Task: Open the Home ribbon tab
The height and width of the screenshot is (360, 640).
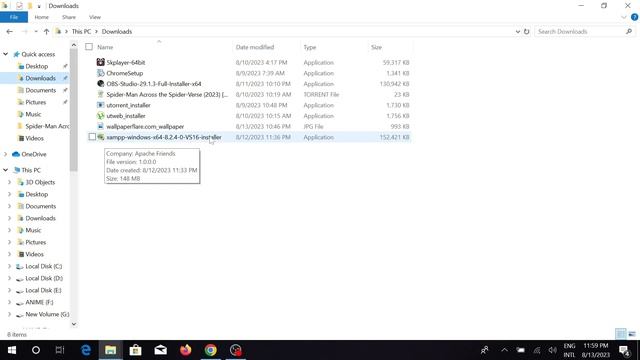Action: [42, 17]
